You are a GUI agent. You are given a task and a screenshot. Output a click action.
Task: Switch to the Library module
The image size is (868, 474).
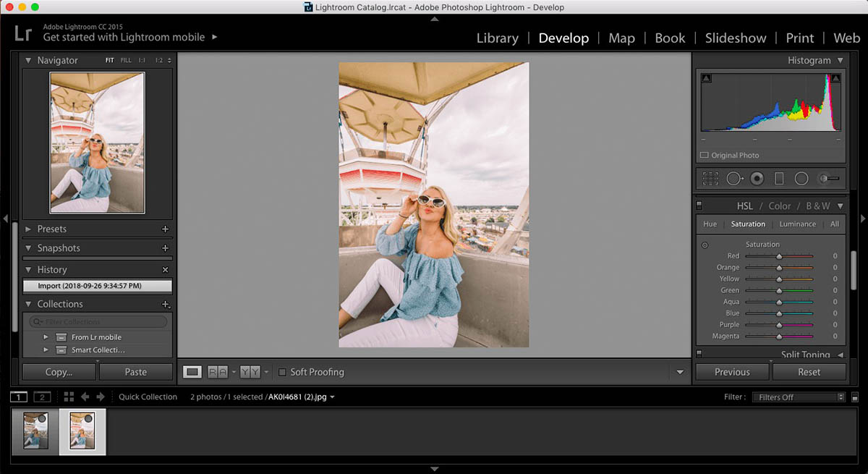click(x=497, y=38)
